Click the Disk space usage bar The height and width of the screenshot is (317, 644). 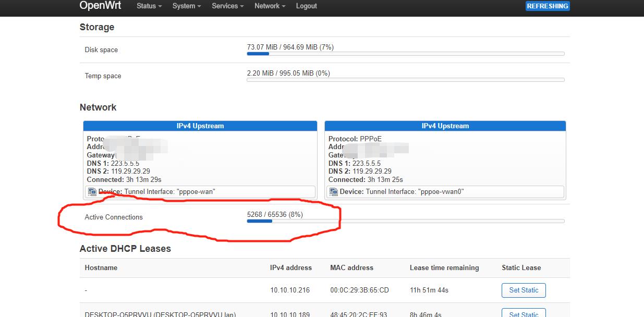click(405, 53)
